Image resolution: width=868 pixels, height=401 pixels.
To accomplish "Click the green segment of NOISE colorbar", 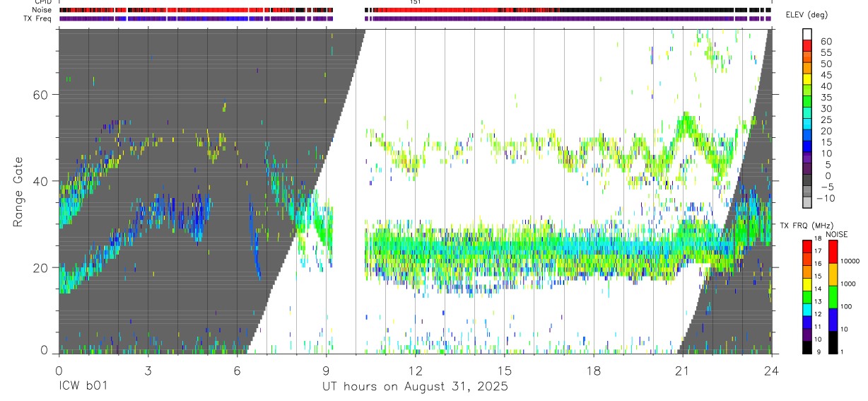I will tap(833, 296).
